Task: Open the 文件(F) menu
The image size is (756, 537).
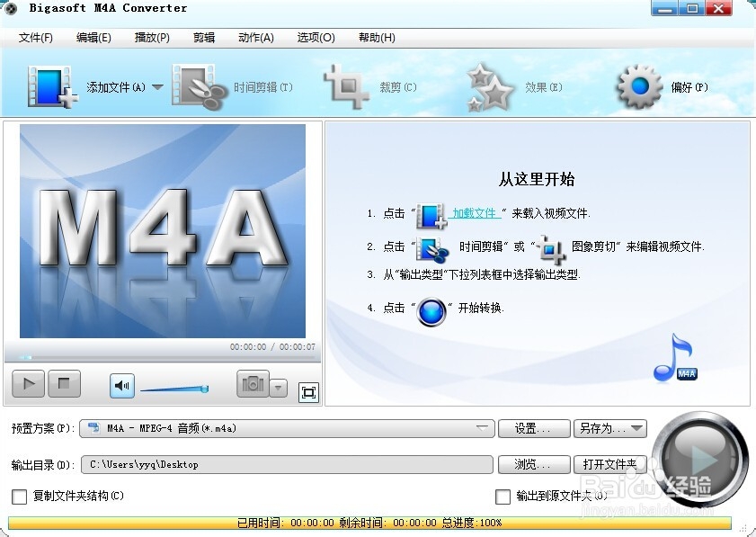Action: click(35, 38)
